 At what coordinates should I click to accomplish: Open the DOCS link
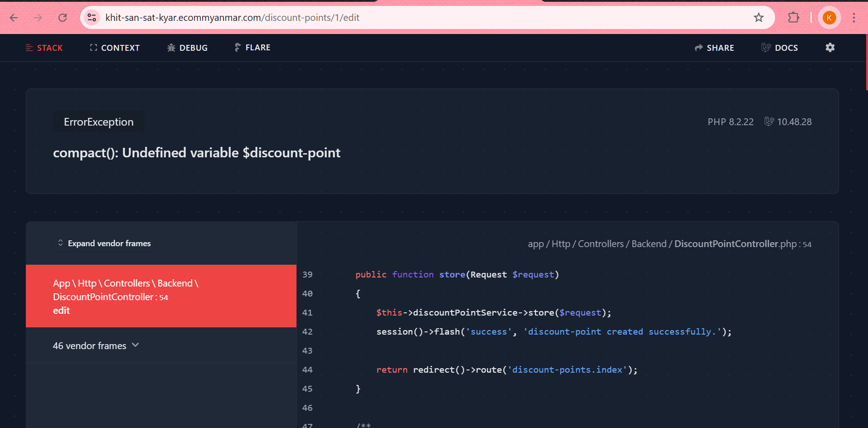tap(780, 48)
